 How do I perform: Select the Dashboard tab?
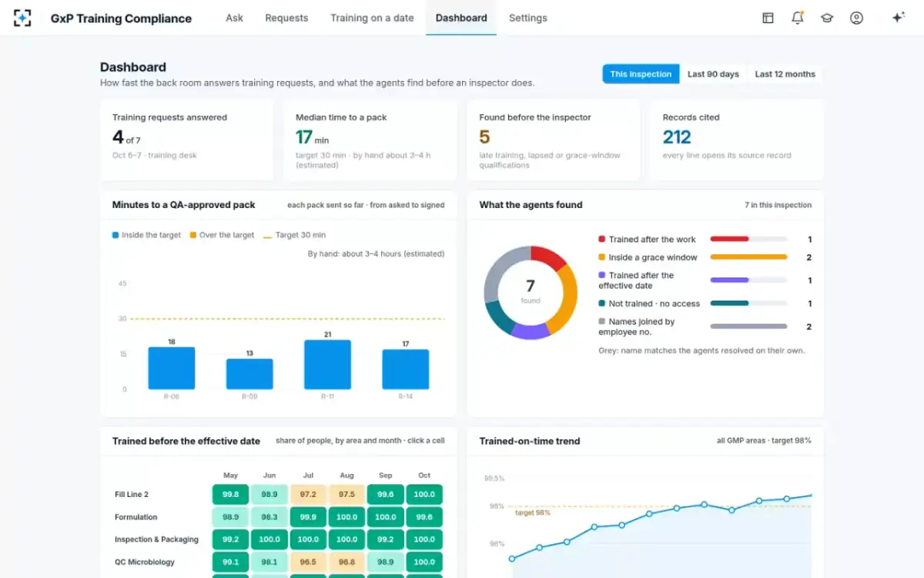pos(461,18)
